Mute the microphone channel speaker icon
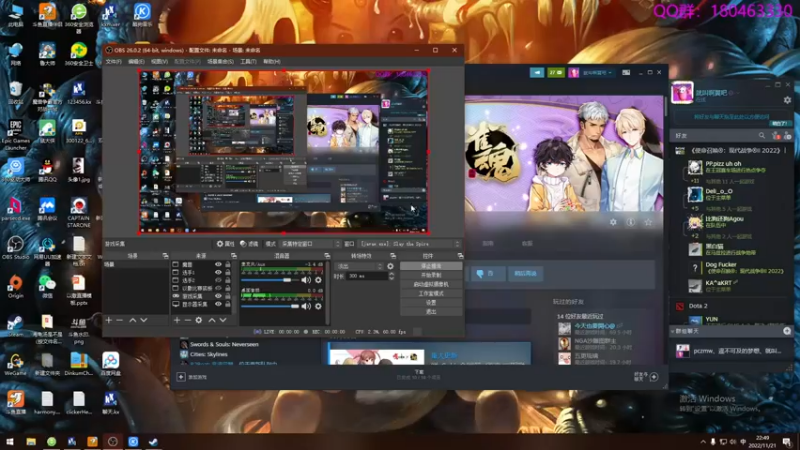The height and width of the screenshot is (450, 800). pos(306,280)
